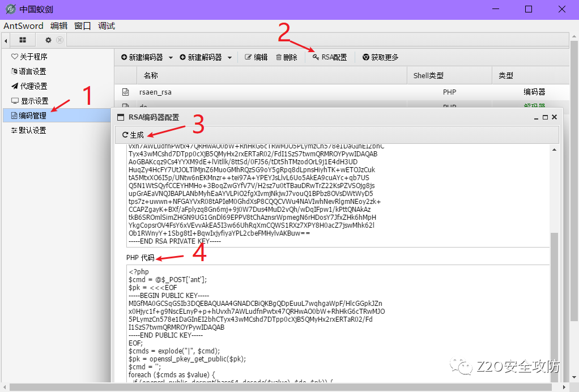Select the settings gear tab

click(x=48, y=40)
